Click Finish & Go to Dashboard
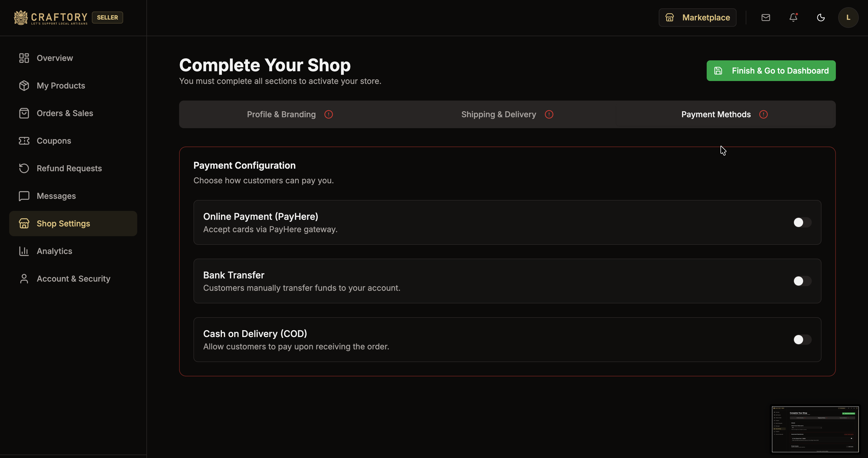This screenshot has height=458, width=868. [771, 70]
